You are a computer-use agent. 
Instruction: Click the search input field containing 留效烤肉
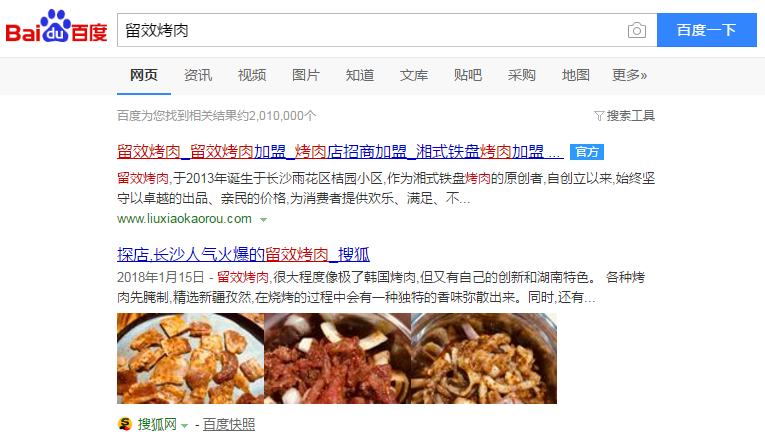[371, 30]
